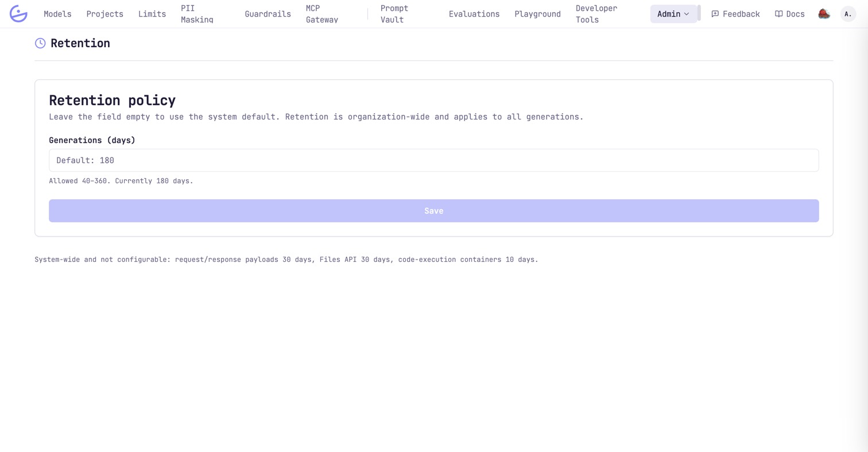Click the 'Generations (days)' label
Image resolution: width=868 pixels, height=452 pixels.
coord(92,140)
